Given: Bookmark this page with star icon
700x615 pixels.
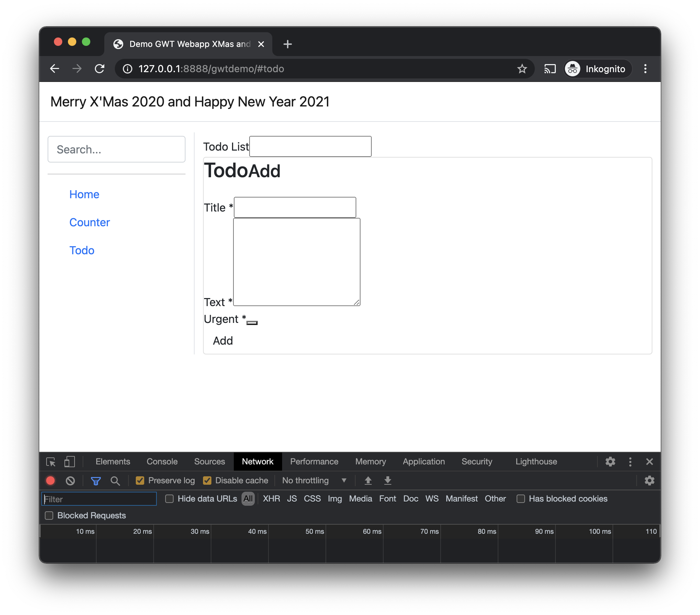Looking at the screenshot, I should point(522,69).
